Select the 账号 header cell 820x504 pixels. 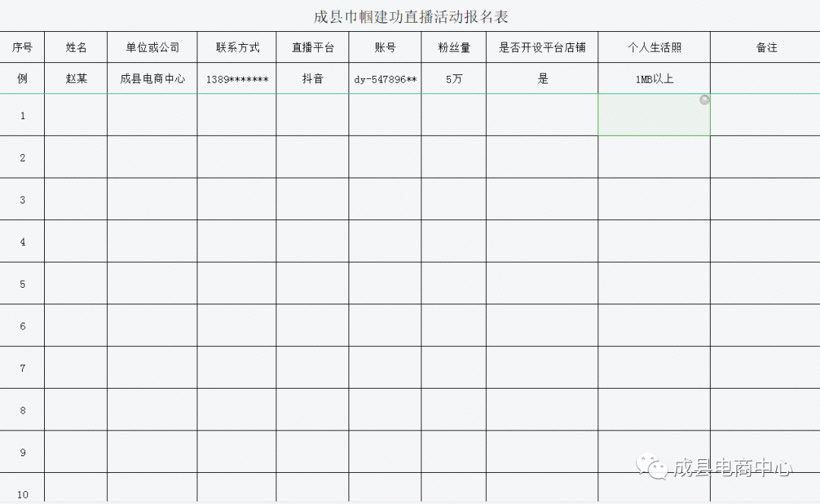(386, 48)
